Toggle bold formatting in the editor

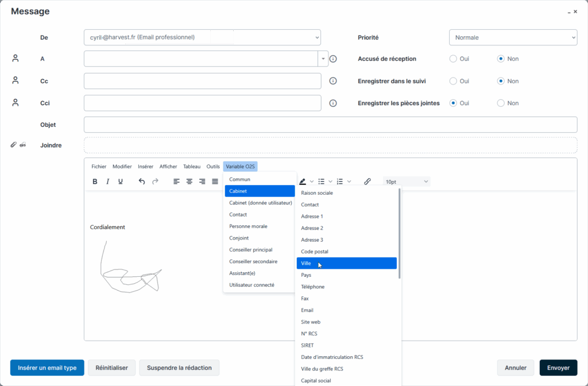click(95, 182)
